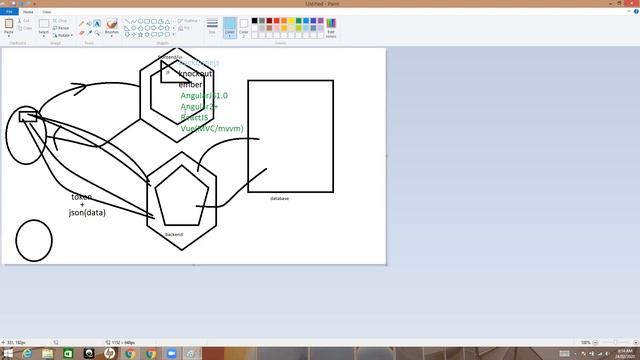Image resolution: width=640 pixels, height=360 pixels.
Task: Switch to the View ribbon tab
Action: pyautogui.click(x=47, y=12)
